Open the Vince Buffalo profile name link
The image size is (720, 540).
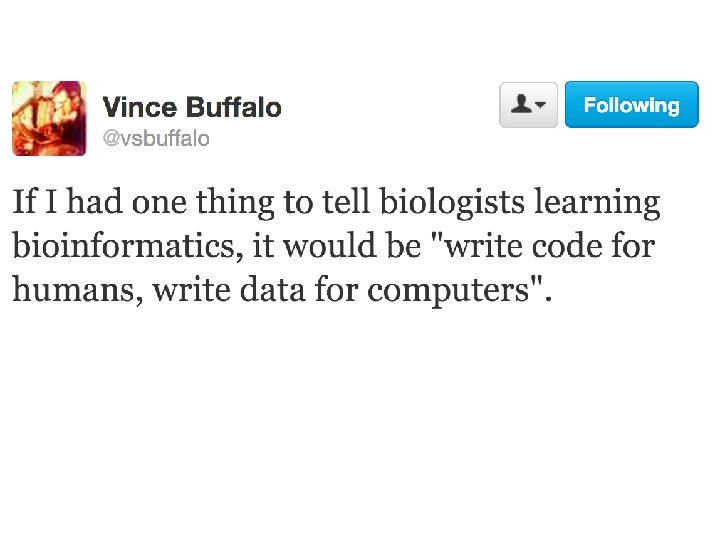click(x=192, y=107)
